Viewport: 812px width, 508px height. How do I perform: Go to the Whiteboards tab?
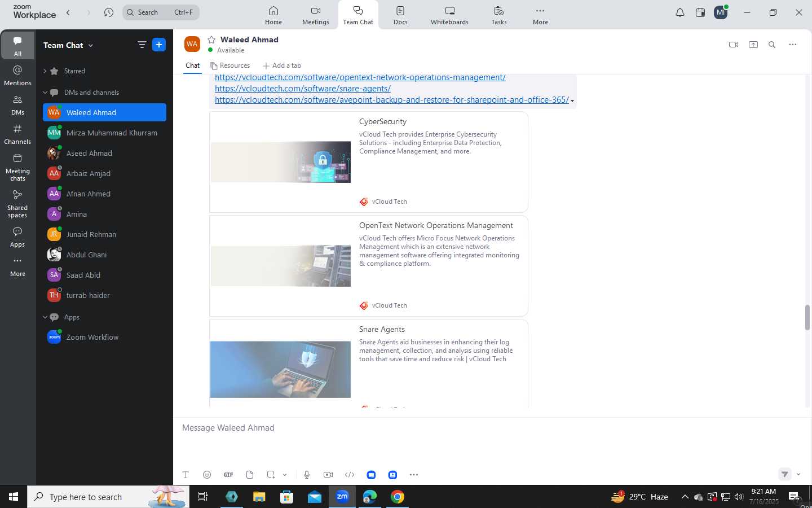pyautogui.click(x=449, y=15)
